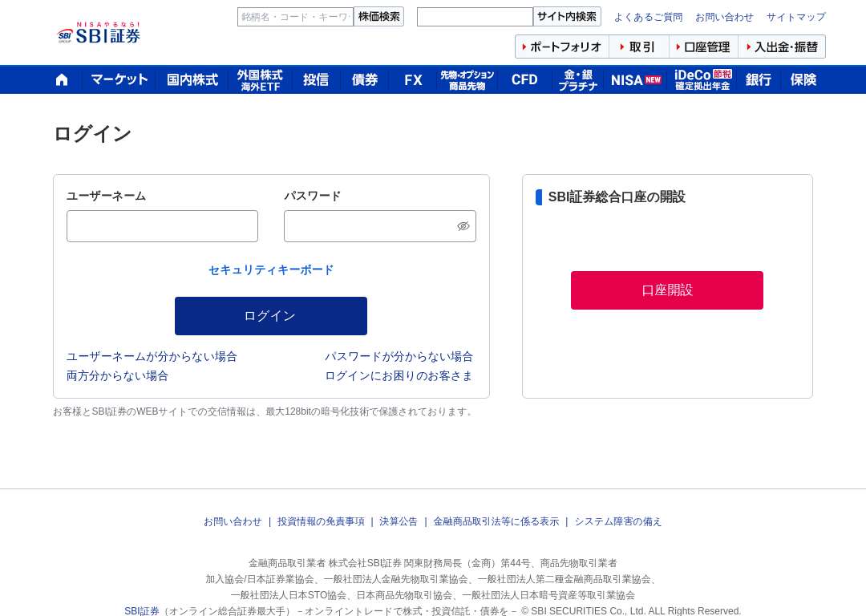The width and height of the screenshot is (866, 616).
Task: Click SBI証券総合口座の開設 heading text
Action: (617, 197)
